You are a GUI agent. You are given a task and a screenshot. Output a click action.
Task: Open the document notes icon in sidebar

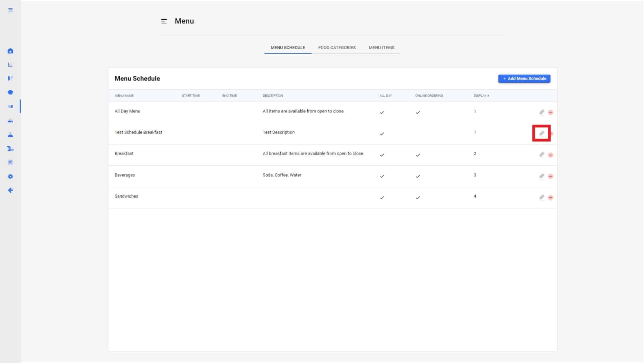point(10,162)
